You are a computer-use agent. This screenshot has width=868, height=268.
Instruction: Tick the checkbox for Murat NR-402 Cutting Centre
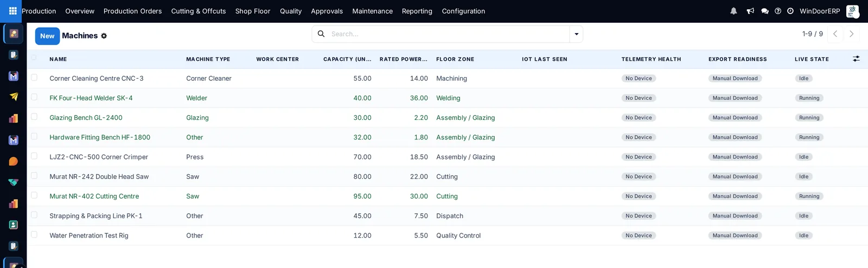coord(34,195)
